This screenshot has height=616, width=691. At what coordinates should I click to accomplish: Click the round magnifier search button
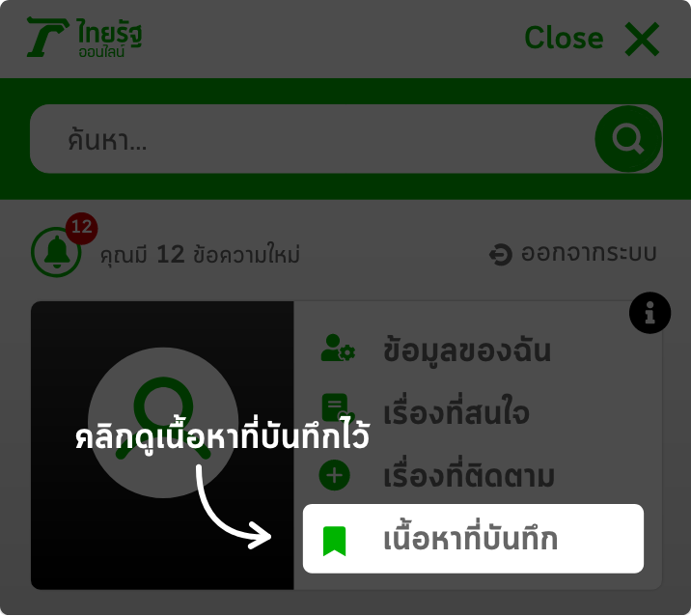click(628, 139)
